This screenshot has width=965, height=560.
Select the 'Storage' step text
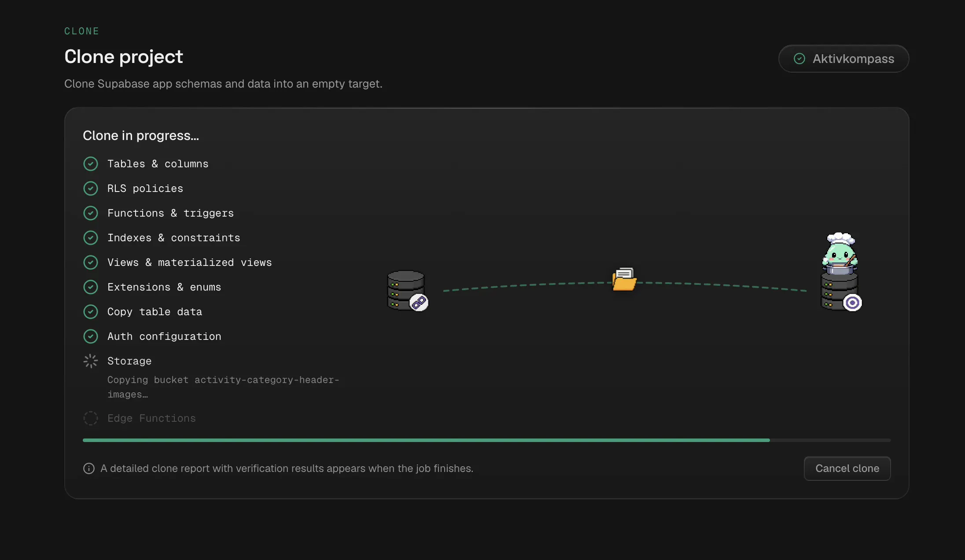129,361
